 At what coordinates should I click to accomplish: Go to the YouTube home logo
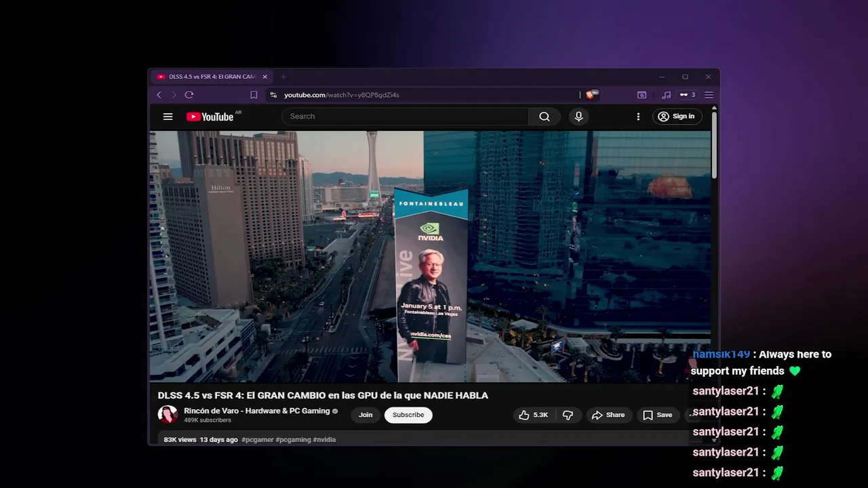(x=210, y=117)
